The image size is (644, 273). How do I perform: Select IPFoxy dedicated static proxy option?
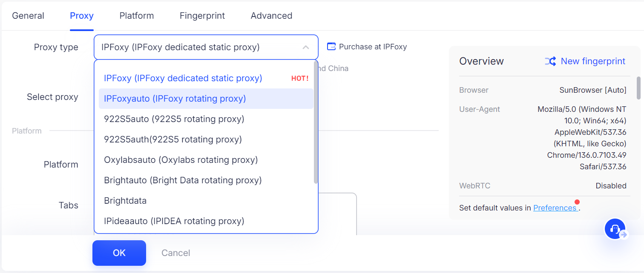click(x=183, y=78)
